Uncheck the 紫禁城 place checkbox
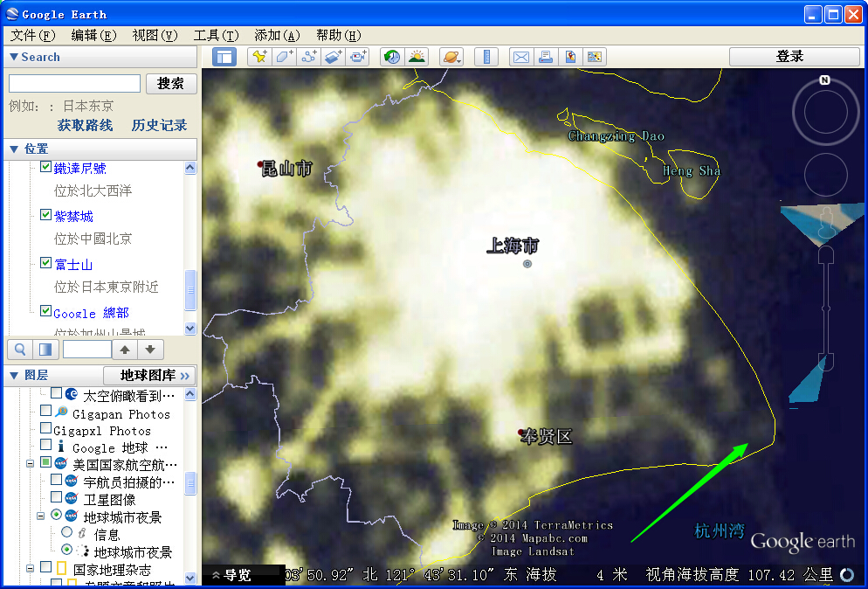This screenshot has height=589, width=868. click(x=46, y=214)
